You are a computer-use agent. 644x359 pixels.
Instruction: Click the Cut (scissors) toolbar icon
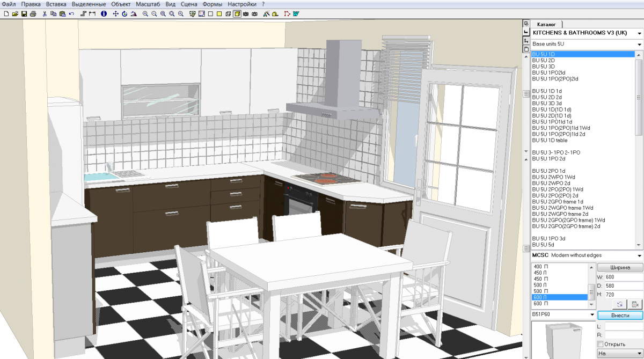tap(45, 13)
